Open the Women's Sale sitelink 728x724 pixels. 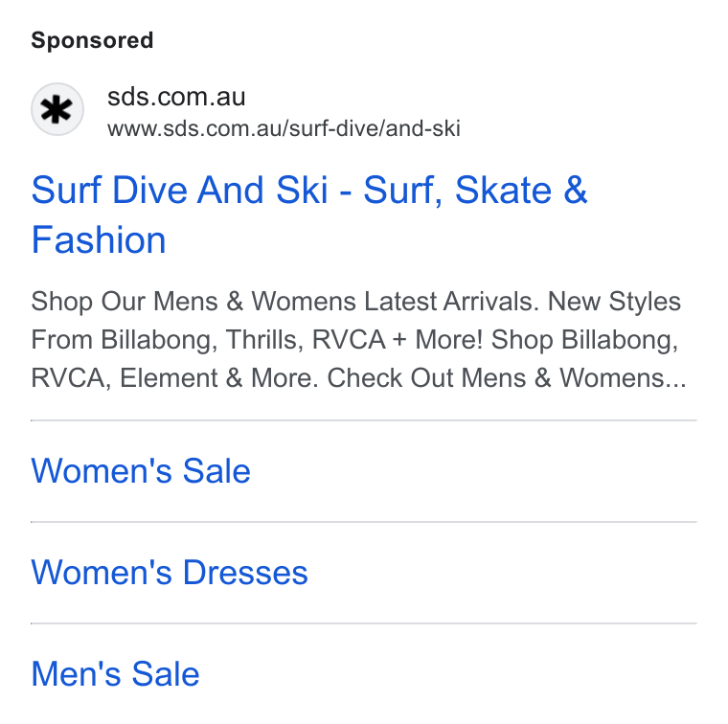coord(141,471)
